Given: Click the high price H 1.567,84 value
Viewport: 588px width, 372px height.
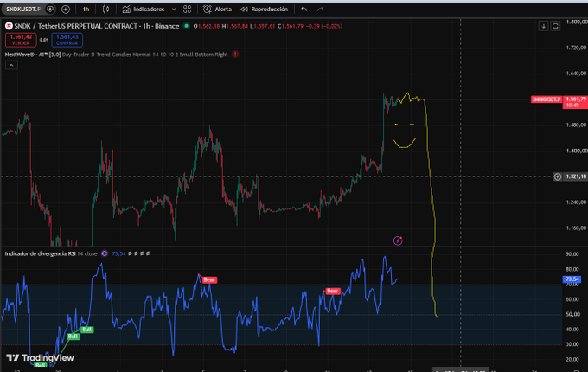Looking at the screenshot, I should point(235,26).
